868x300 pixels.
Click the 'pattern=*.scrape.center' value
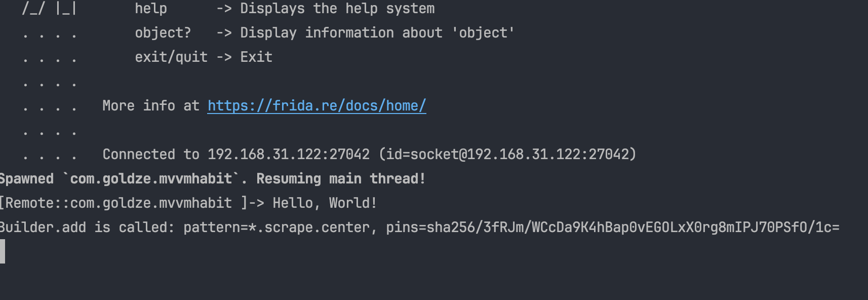coord(276,227)
